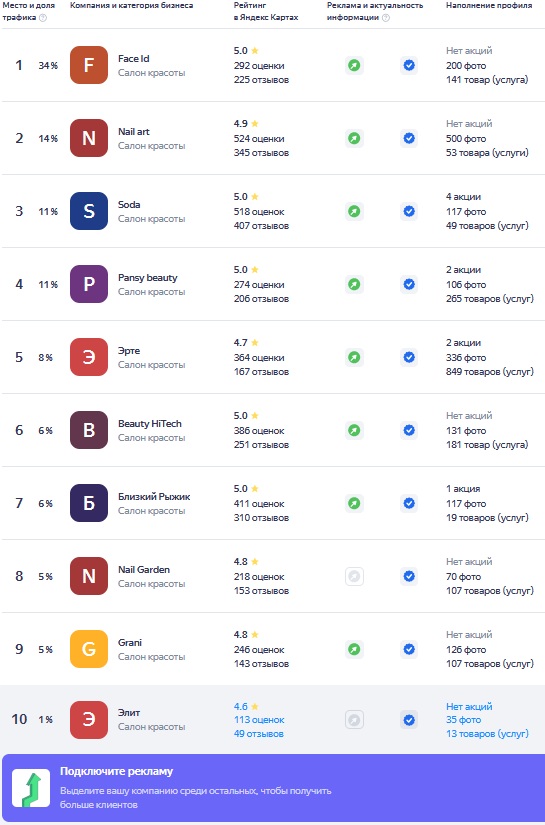Open the 35 фото link for Элит
The image size is (545, 825).
[x=463, y=720]
